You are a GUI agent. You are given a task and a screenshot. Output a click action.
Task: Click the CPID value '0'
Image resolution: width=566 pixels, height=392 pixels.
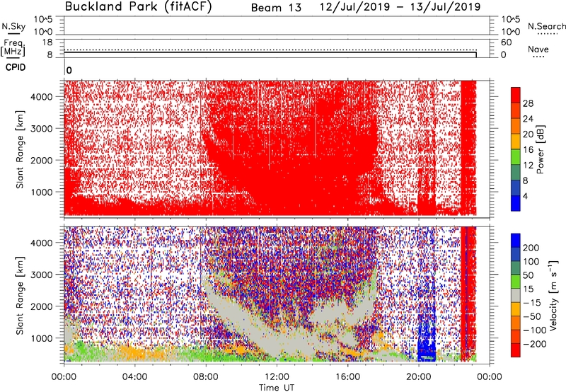pyautogui.click(x=69, y=70)
